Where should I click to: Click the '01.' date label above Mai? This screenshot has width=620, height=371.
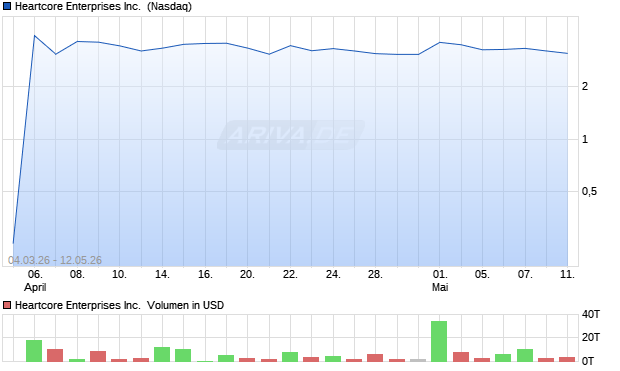tap(440, 274)
